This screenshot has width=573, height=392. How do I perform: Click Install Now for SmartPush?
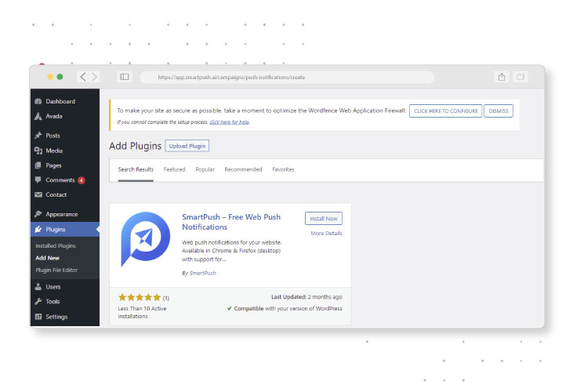[x=324, y=219]
